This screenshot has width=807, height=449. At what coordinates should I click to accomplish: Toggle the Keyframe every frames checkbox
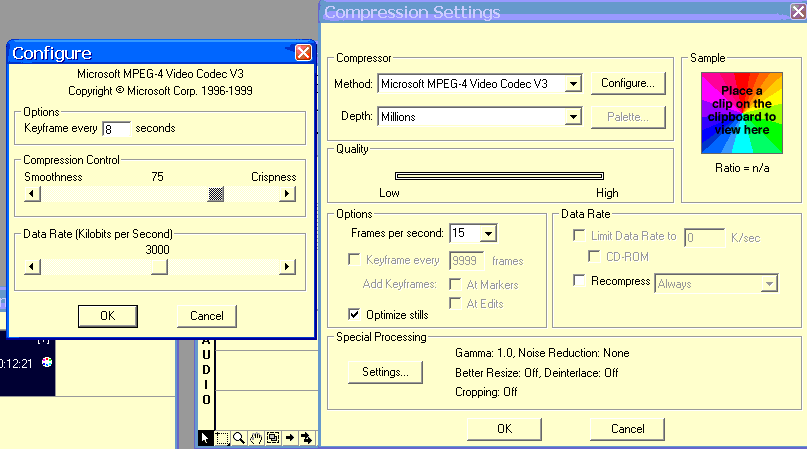click(x=354, y=259)
